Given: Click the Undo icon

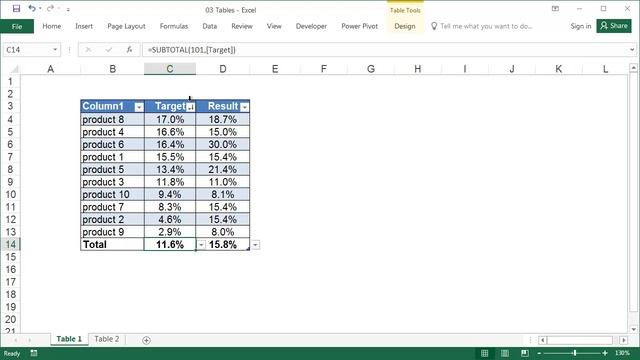Looking at the screenshot, I should coord(32,9).
